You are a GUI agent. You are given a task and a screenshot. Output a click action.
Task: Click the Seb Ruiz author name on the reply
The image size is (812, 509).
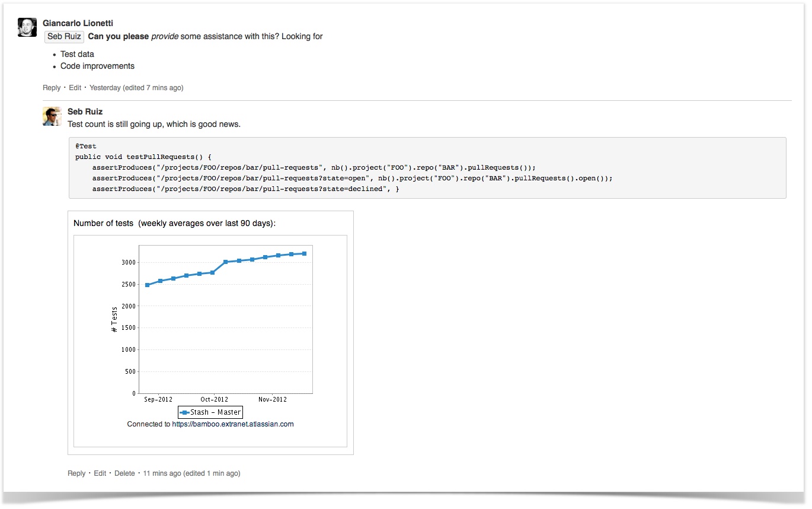coord(85,112)
